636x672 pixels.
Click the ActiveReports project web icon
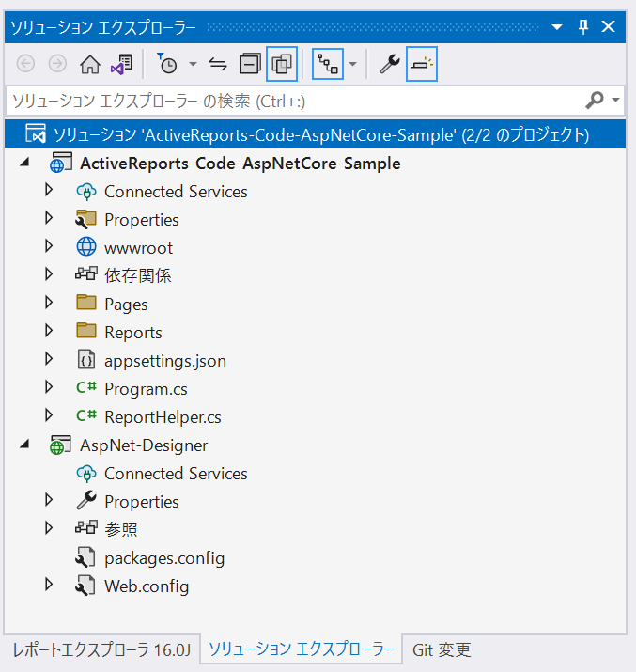click(x=60, y=163)
